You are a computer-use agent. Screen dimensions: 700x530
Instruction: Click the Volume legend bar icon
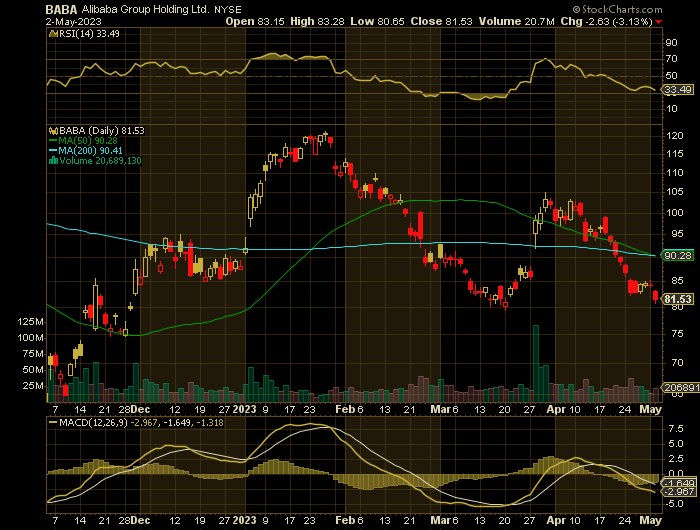point(51,160)
